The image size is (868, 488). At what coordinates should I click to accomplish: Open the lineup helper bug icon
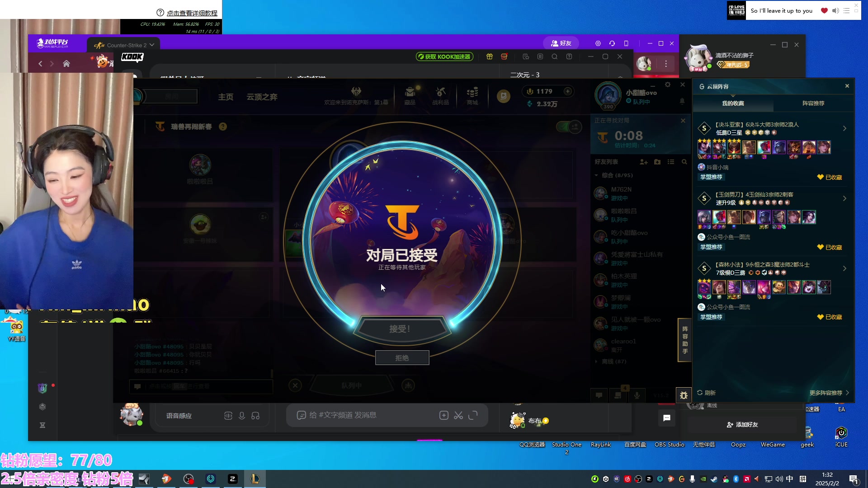pyautogui.click(x=684, y=395)
